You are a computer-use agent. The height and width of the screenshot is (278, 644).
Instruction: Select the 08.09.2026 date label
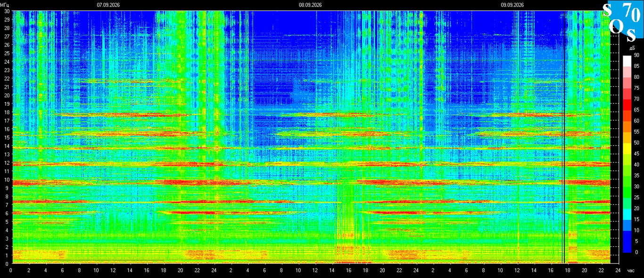coord(310,5)
